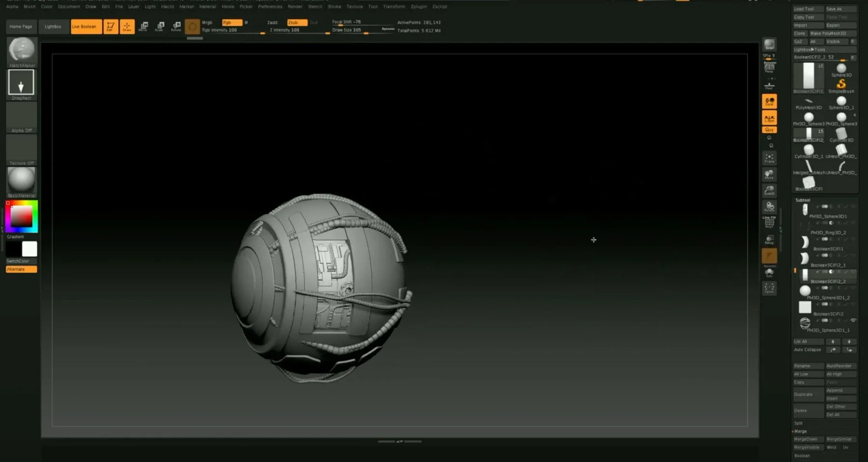This screenshot has height=462, width=868.
Task: Open the BasicMaterial selector
Action: [22, 182]
